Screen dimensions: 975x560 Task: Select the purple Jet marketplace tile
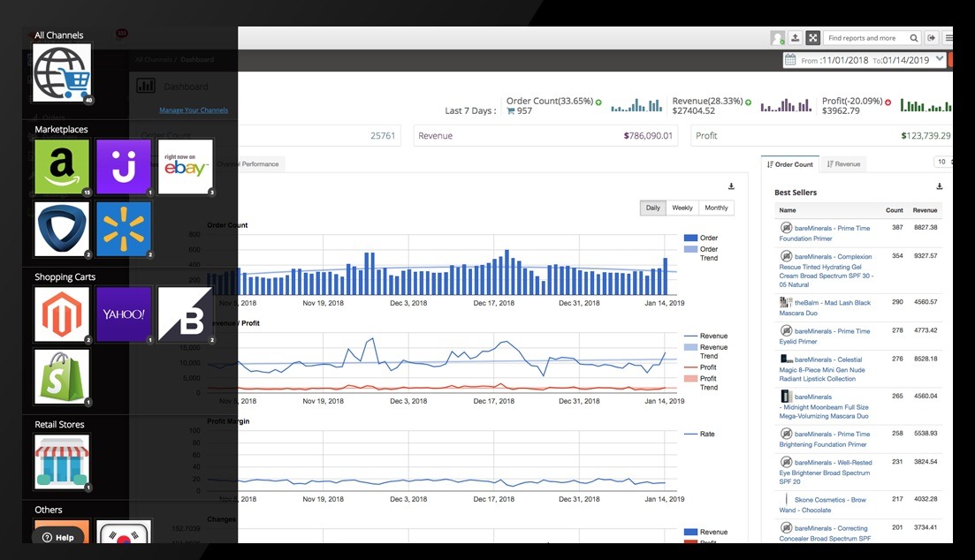(x=124, y=167)
